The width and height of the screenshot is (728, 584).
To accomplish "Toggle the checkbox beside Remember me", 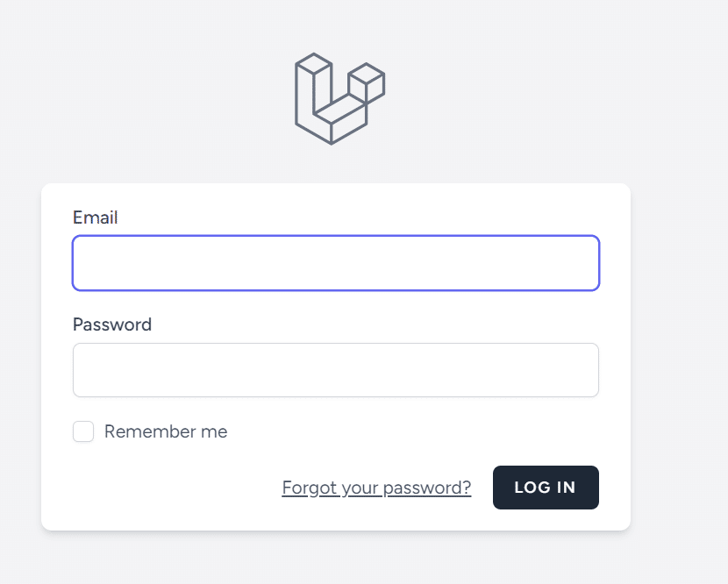I will tap(83, 431).
